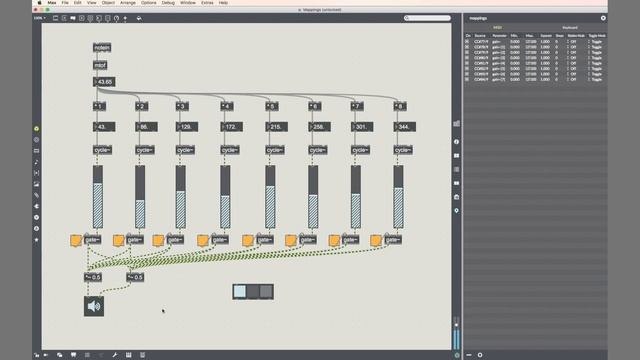The height and width of the screenshot is (360, 640).
Task: Click the pin-shaped icon in right sidebar
Action: pyautogui.click(x=456, y=211)
